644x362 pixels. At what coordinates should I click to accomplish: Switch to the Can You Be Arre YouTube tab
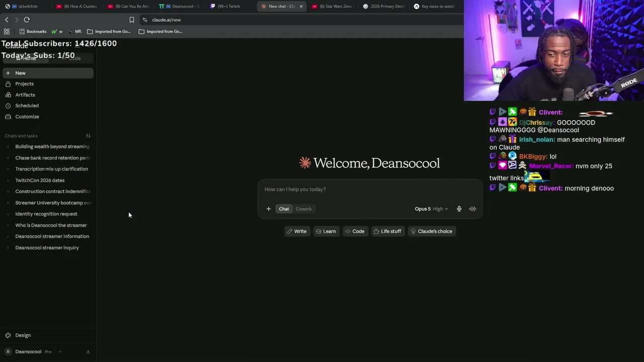coord(129,7)
